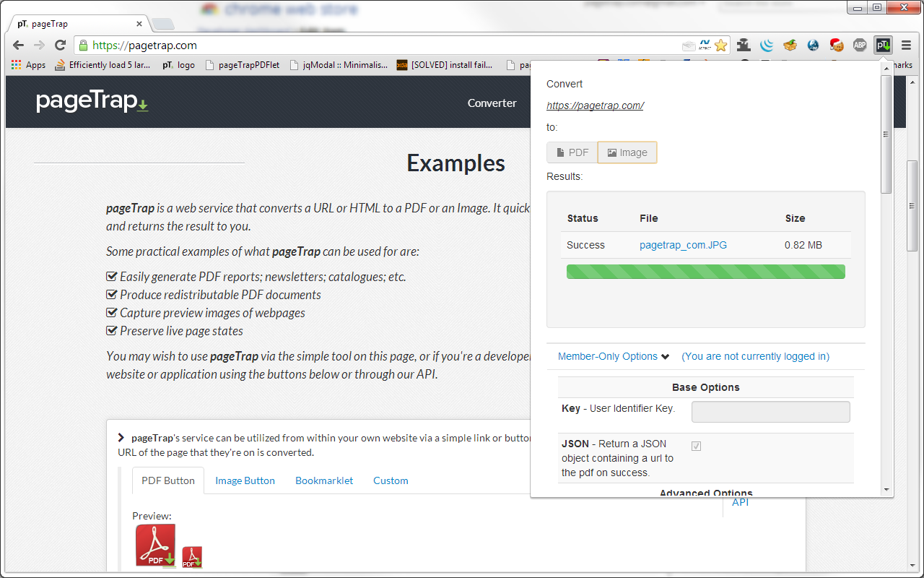Click the blue globe extension icon
The height and width of the screenshot is (578, 924).
coord(814,45)
